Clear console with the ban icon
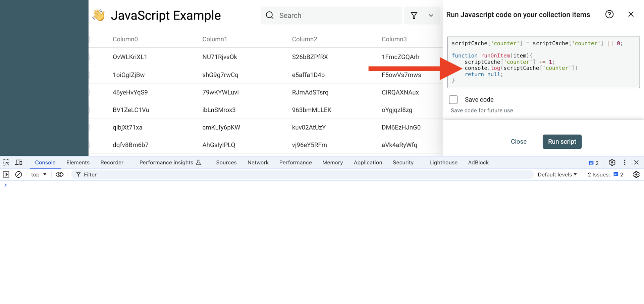This screenshot has width=644, height=304. tap(19, 175)
